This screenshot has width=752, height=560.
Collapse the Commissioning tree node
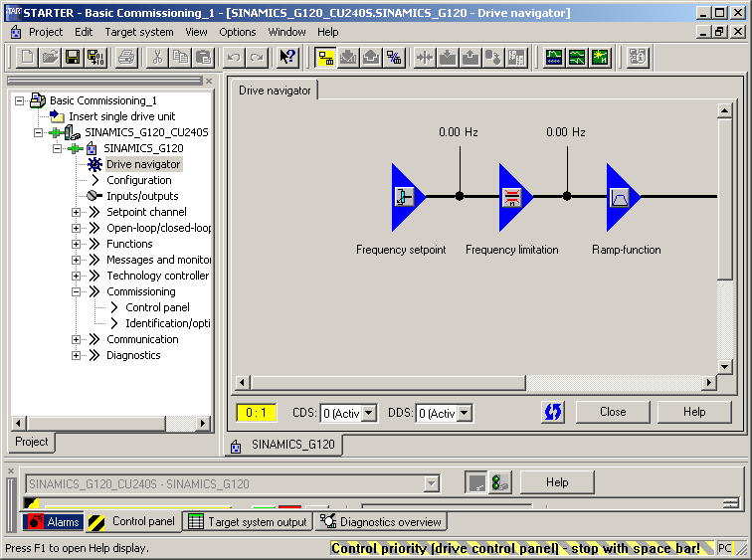(x=76, y=291)
